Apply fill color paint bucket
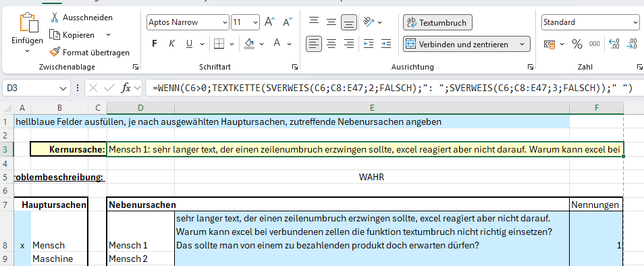This screenshot has width=644, height=266. [249, 43]
